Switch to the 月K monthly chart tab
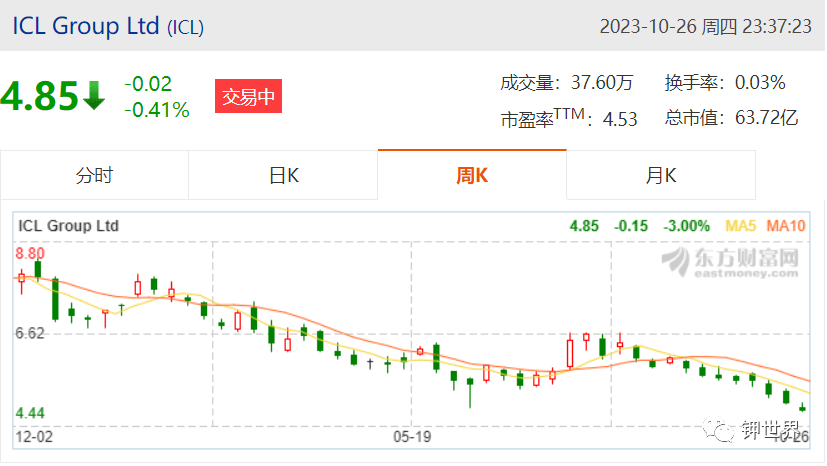The image size is (827, 466). [661, 176]
